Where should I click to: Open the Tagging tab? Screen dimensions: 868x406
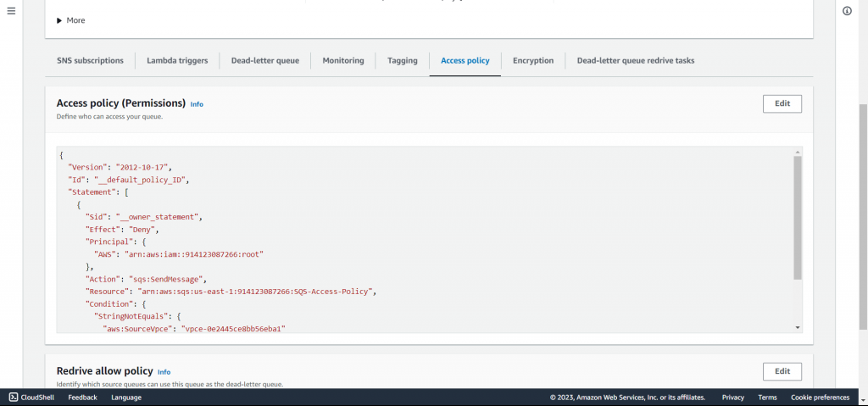(403, 61)
